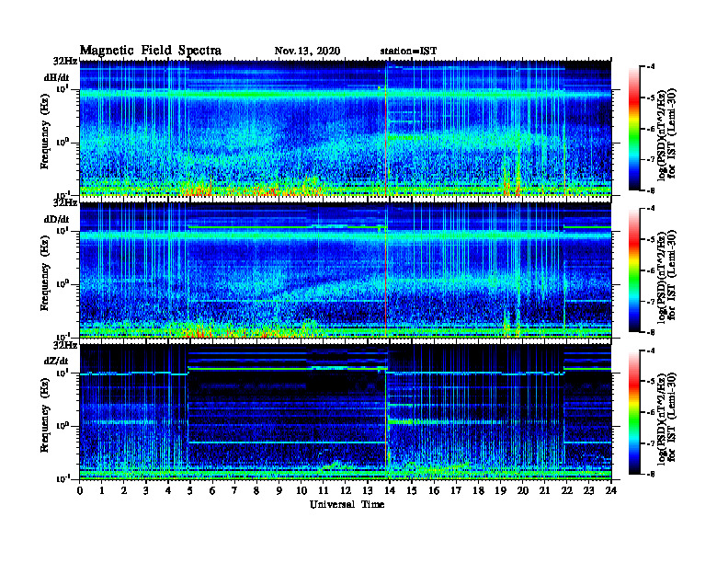Click the "23" tick on the Universal Time axis
Screen dimensions: 728x563
coord(589,490)
